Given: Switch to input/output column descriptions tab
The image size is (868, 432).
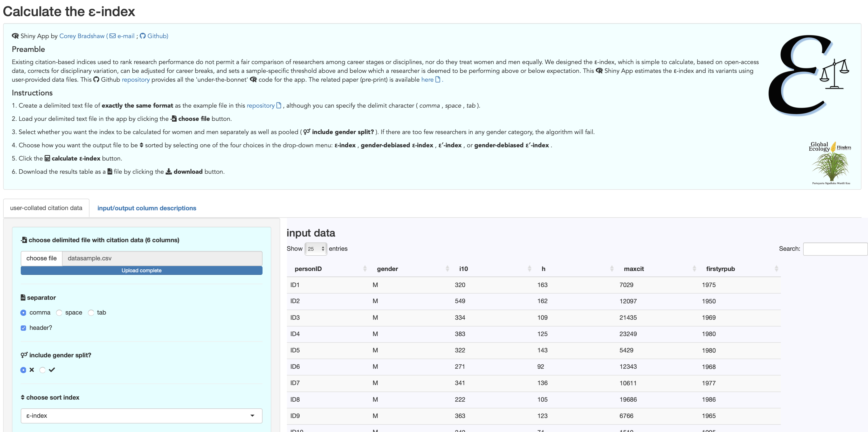Looking at the screenshot, I should click(147, 208).
